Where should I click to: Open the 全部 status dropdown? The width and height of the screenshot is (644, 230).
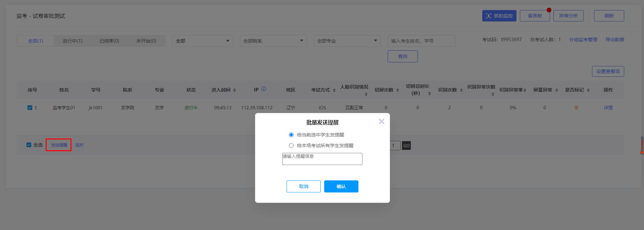[202, 41]
